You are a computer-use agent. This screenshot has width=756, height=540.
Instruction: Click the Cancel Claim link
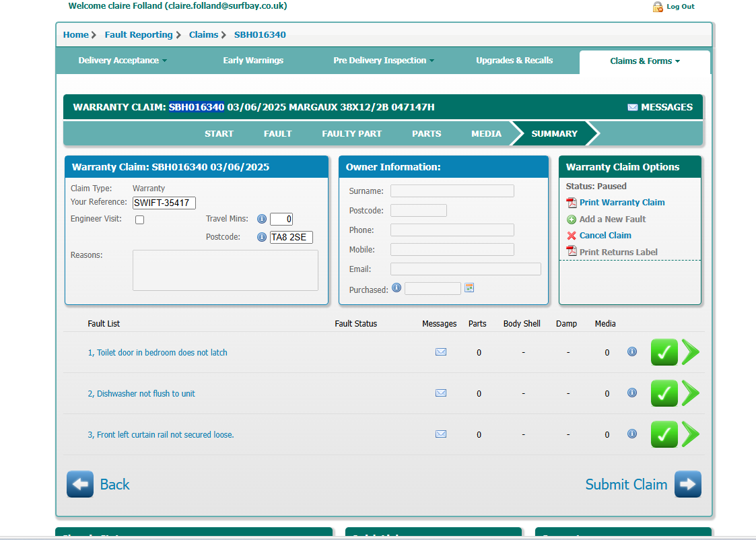point(605,236)
